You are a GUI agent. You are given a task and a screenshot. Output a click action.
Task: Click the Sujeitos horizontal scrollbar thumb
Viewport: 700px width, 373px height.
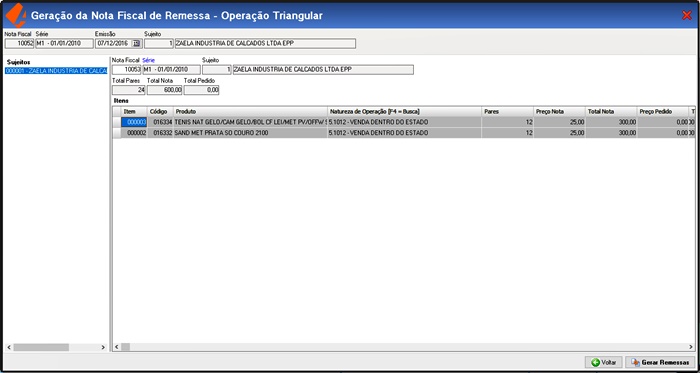pos(41,347)
